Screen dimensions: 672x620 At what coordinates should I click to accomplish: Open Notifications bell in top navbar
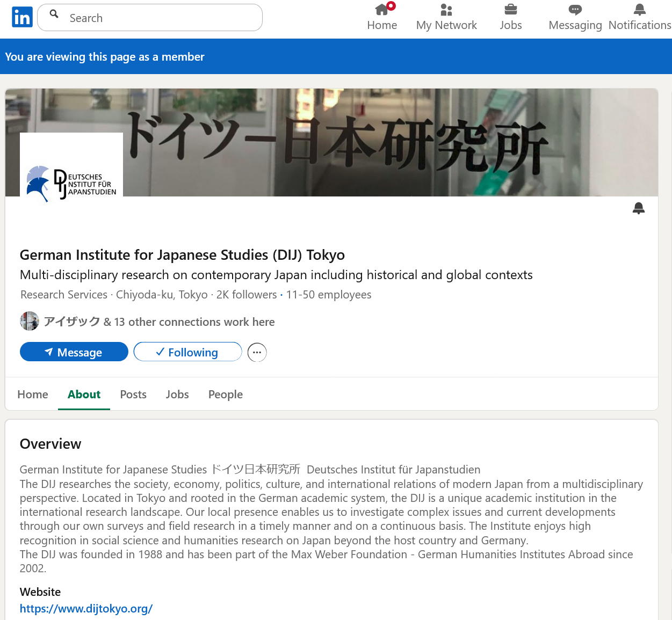639,10
